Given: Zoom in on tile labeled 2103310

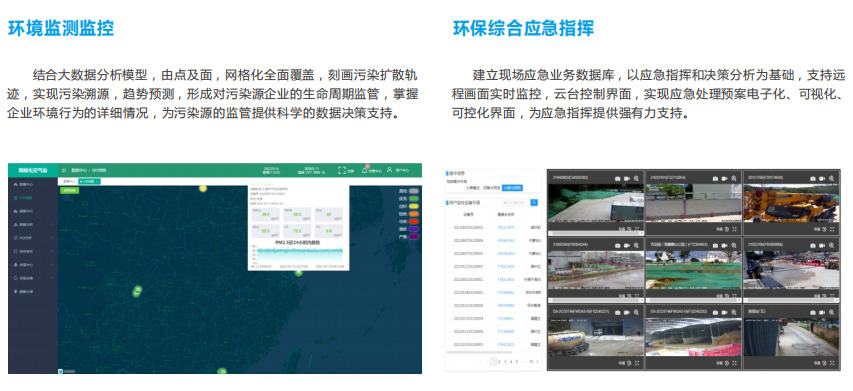Looking at the screenshot, I should 733,178.
